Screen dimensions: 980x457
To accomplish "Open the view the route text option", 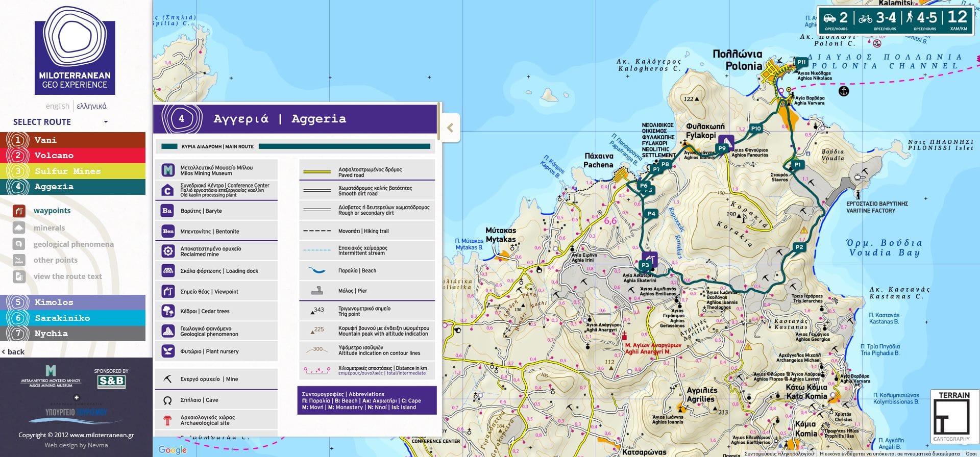I will pyautogui.click(x=67, y=276).
